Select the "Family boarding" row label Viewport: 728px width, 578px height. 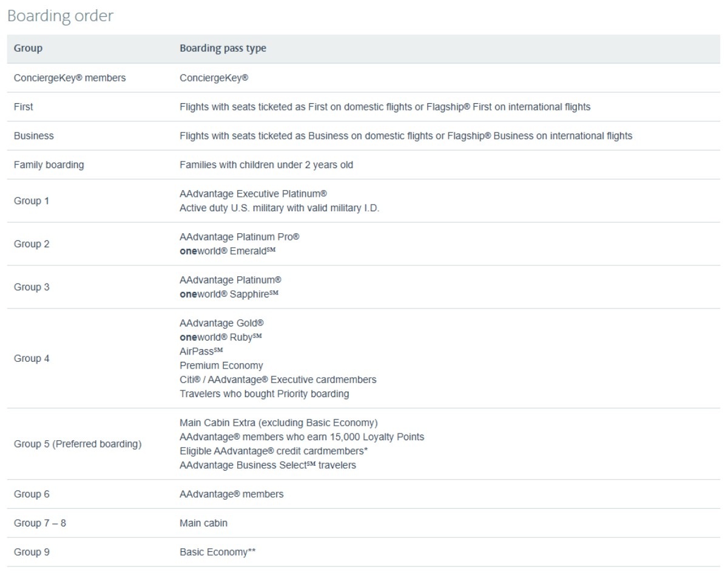click(x=49, y=165)
